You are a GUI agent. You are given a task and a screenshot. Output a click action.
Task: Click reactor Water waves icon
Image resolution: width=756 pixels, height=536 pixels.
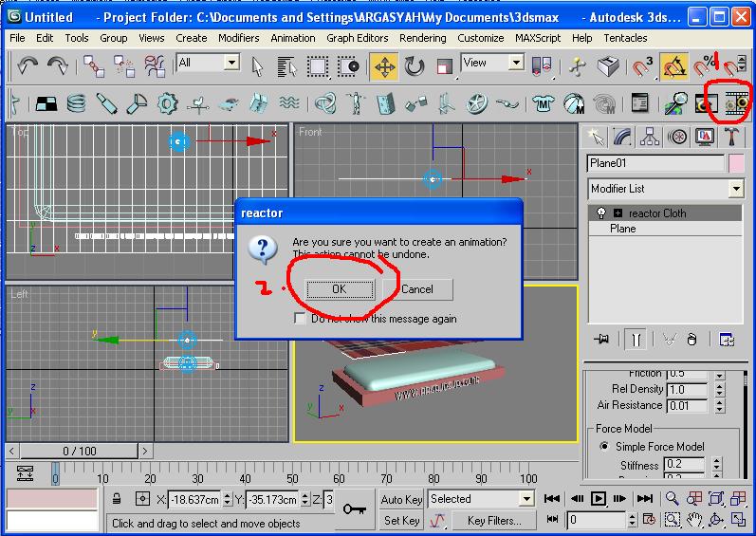[x=289, y=103]
